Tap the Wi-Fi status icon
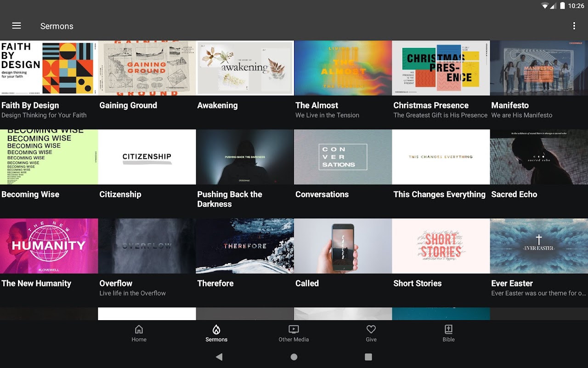This screenshot has height=368, width=588. coord(545,6)
